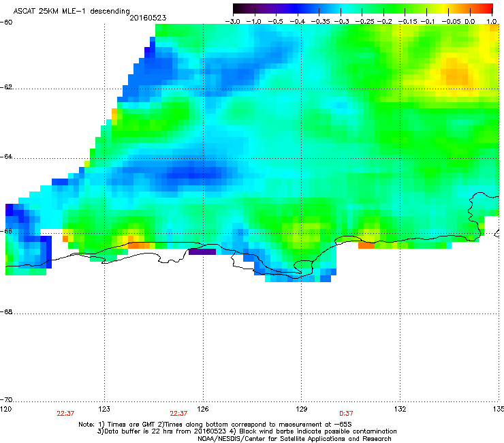Screen dimensions: 504x443
Task: Click the -0.3 color bar label
Action: click(x=342, y=21)
